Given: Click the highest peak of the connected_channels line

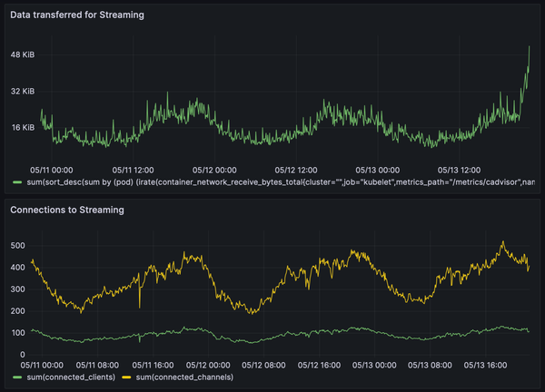Looking at the screenshot, I should pos(502,241).
